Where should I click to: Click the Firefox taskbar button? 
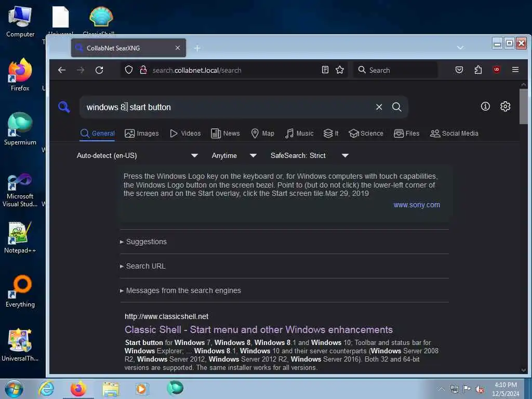[x=78, y=389]
